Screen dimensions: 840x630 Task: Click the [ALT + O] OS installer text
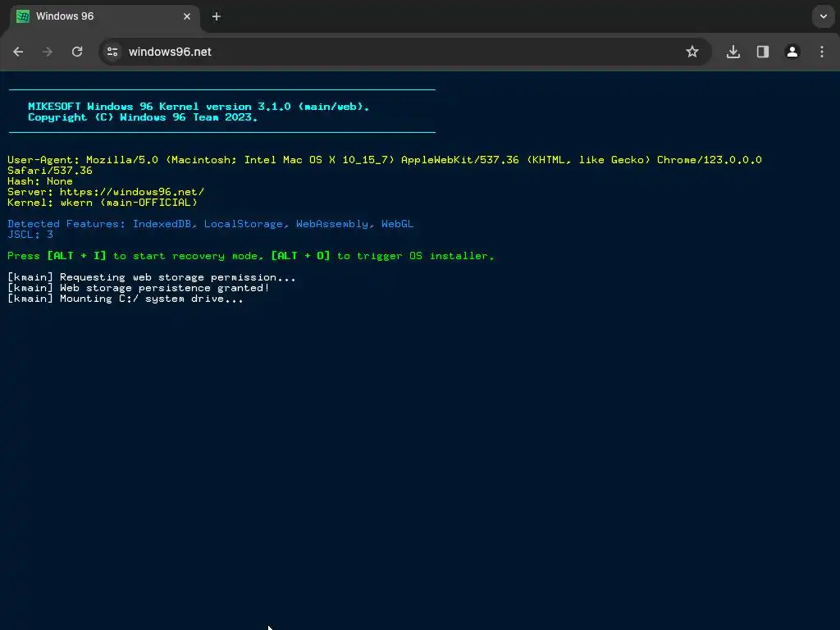(x=300, y=256)
